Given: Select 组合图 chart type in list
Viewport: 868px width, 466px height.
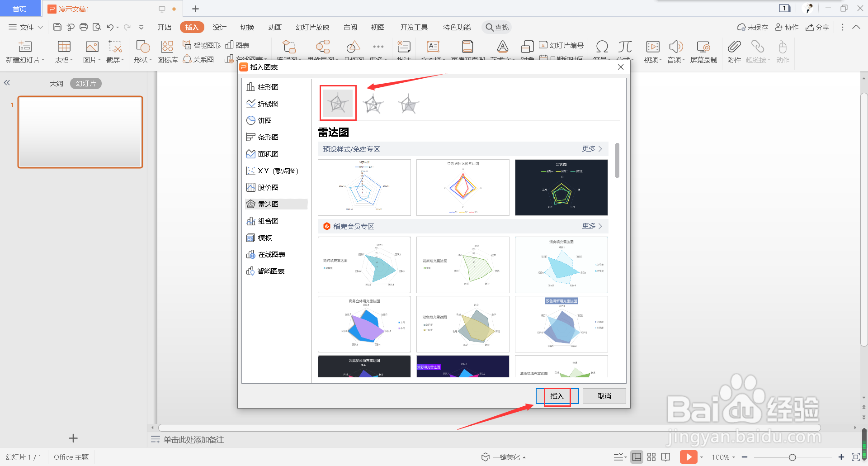Looking at the screenshot, I should [x=276, y=221].
